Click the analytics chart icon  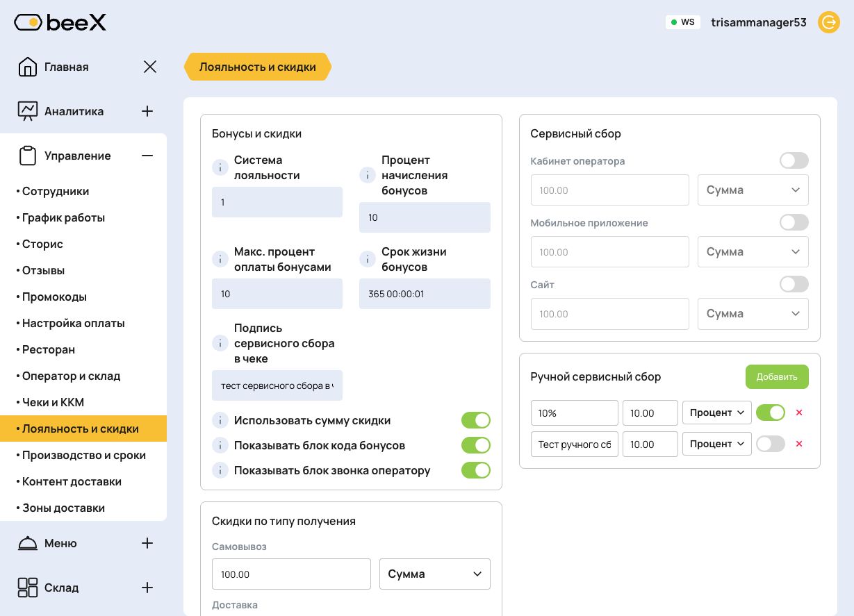tap(28, 111)
